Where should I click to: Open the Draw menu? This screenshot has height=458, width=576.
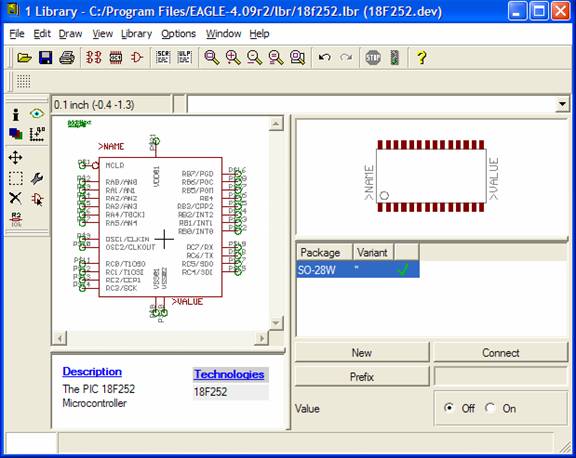click(x=70, y=34)
